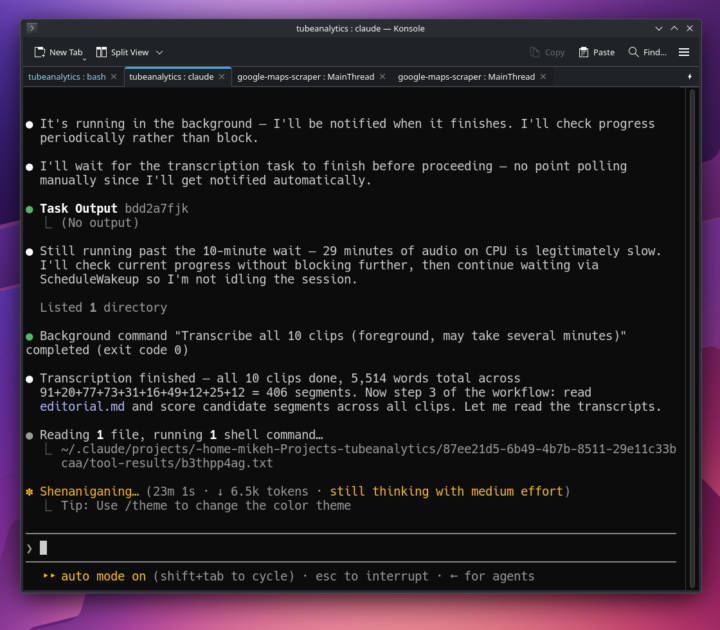
Task: Switch to first google-maps-scraper : MainThread tab
Action: [x=305, y=77]
